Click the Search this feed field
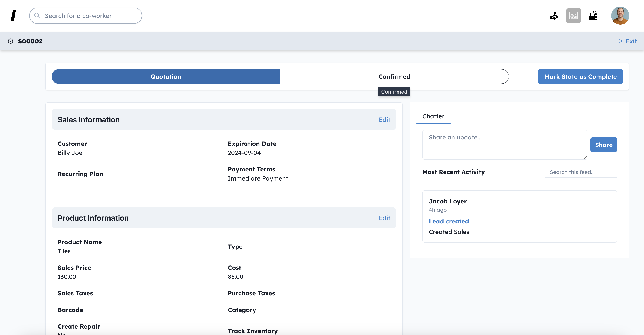Viewport: 644px width, 335px height. coord(581,172)
